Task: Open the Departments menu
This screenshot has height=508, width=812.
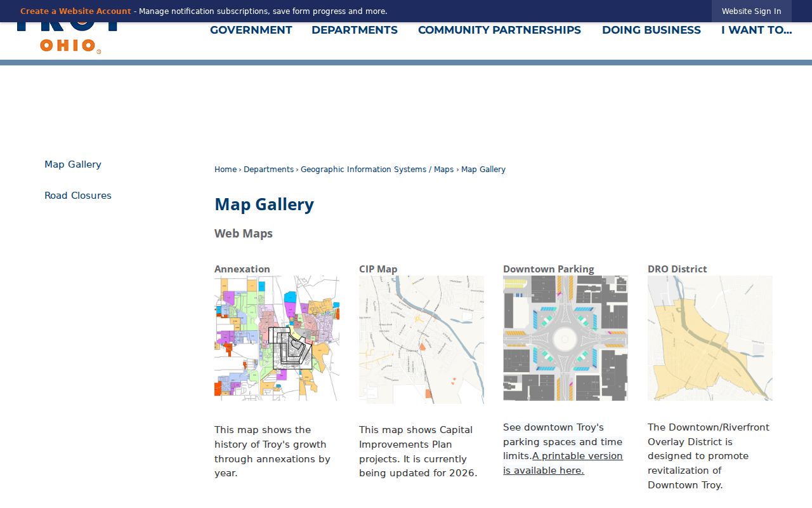Action: click(355, 30)
